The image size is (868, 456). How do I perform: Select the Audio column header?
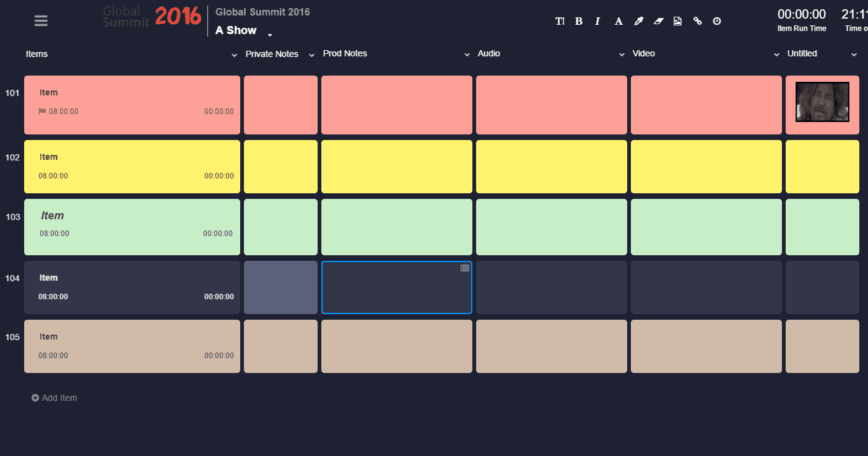(488, 53)
